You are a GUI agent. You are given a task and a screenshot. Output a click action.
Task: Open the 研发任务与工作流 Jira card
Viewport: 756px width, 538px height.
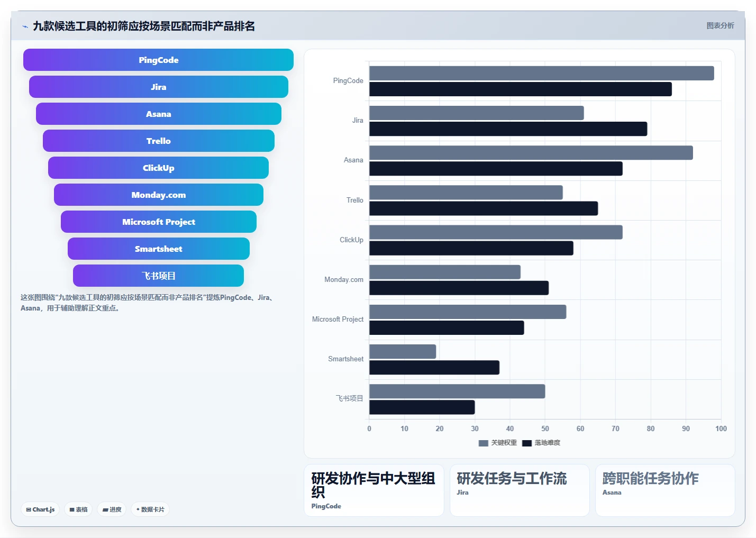tap(520, 490)
